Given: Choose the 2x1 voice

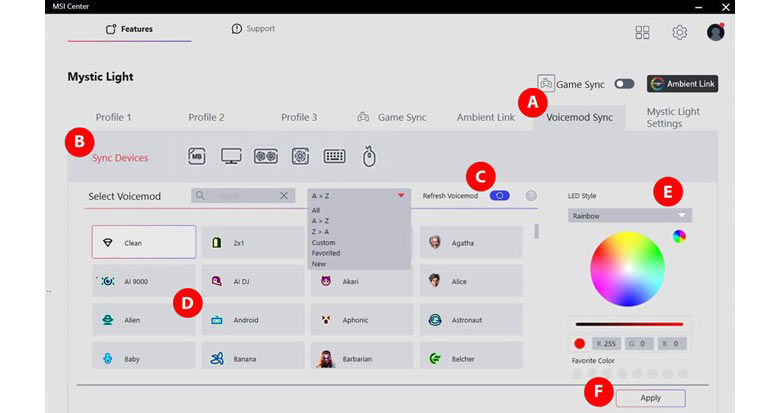Looking at the screenshot, I should tap(253, 242).
